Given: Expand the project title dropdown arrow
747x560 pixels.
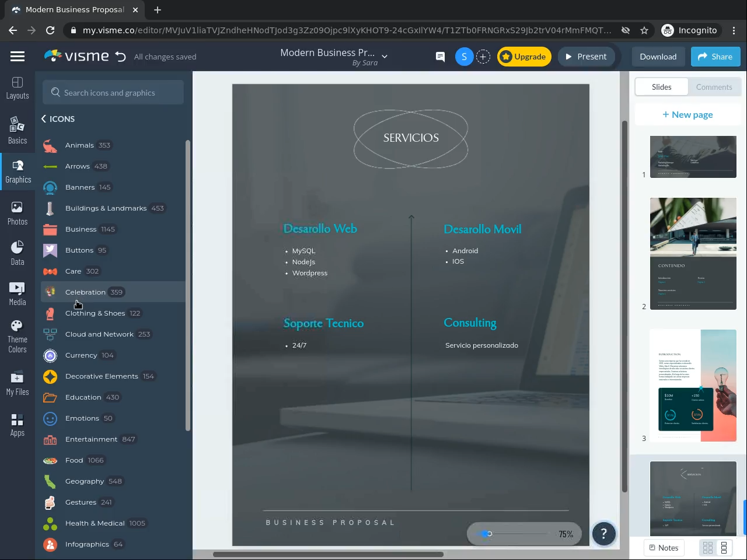Looking at the screenshot, I should (385, 57).
